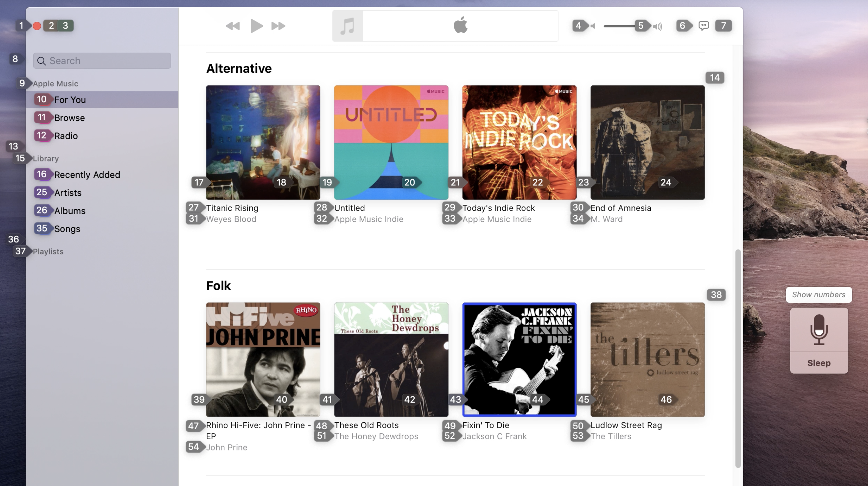This screenshot has width=868, height=486.
Task: Click the play button to start playback
Action: [256, 26]
